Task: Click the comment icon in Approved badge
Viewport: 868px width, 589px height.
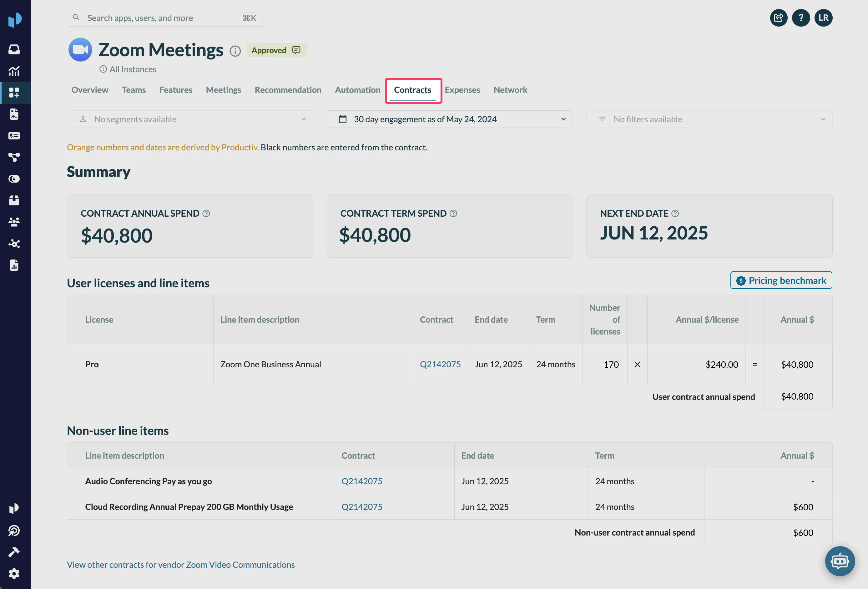Action: coord(296,50)
